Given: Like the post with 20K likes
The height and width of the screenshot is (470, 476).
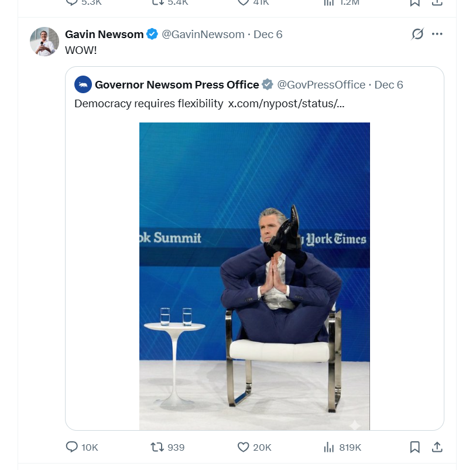Looking at the screenshot, I should pyautogui.click(x=244, y=447).
